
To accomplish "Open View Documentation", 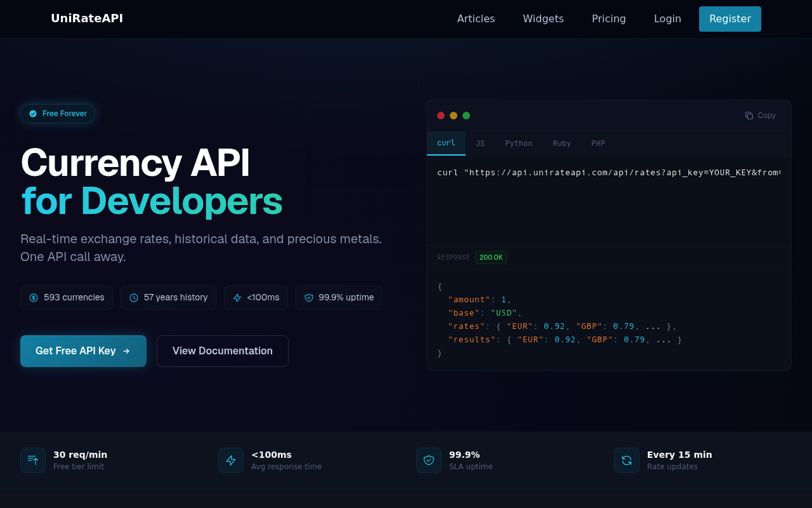I will pyautogui.click(x=223, y=351).
